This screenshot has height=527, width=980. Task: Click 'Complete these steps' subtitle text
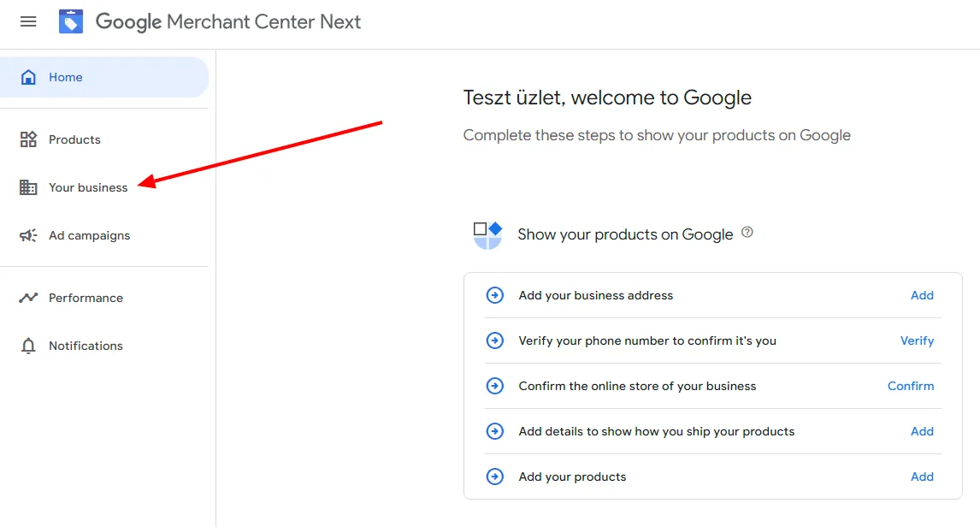coord(657,136)
